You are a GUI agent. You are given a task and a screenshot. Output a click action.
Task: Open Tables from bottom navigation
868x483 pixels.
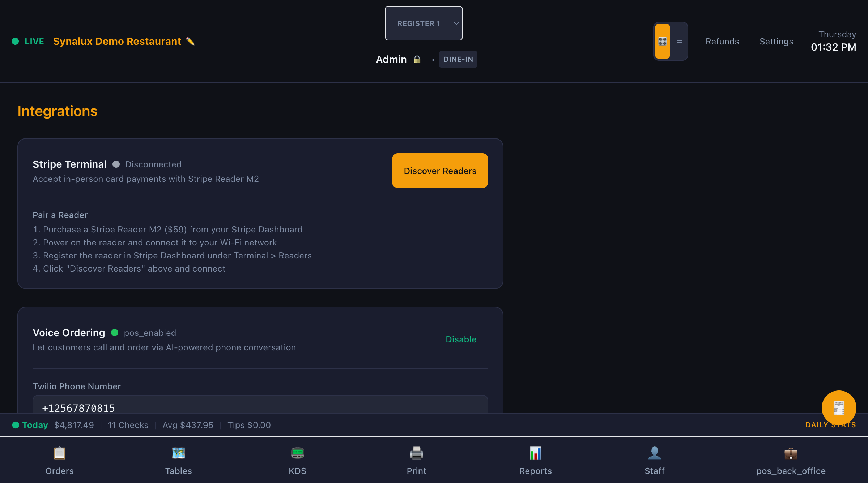(178, 460)
